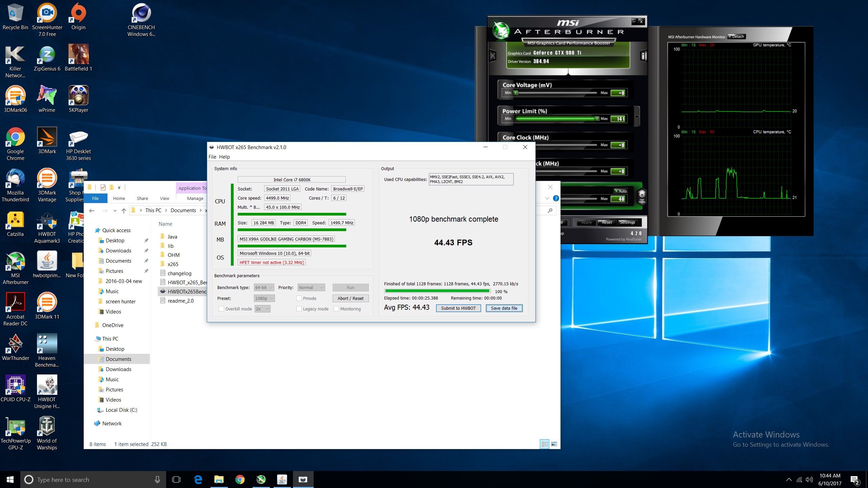Launch 3DMark06 desktop shortcut
Image resolution: width=868 pixels, height=488 pixels.
15,100
